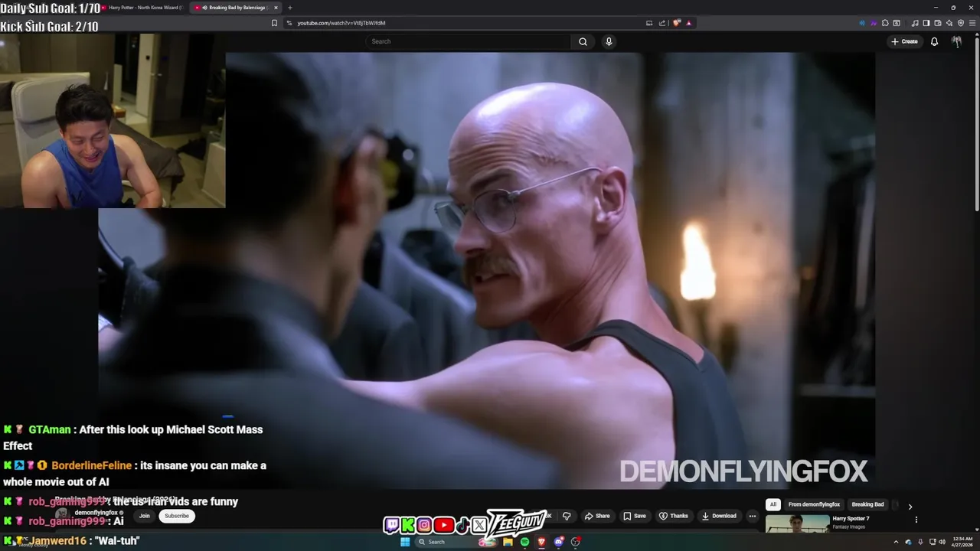
Task: Save the video with the Save button
Action: [x=634, y=516]
